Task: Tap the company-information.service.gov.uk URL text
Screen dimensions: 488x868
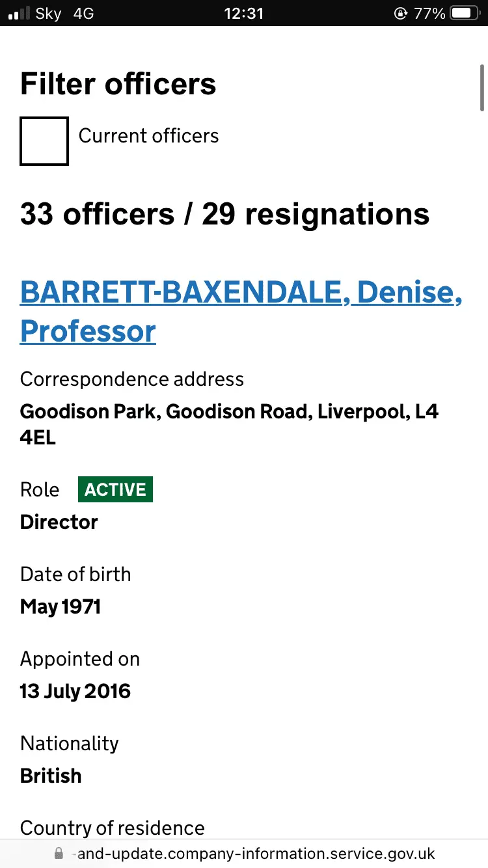Action: click(256, 854)
